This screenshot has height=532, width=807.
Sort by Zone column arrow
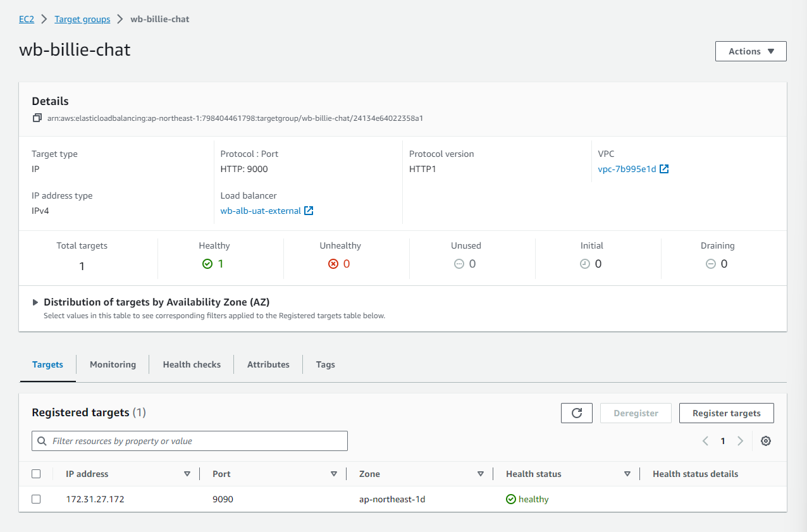click(x=481, y=474)
